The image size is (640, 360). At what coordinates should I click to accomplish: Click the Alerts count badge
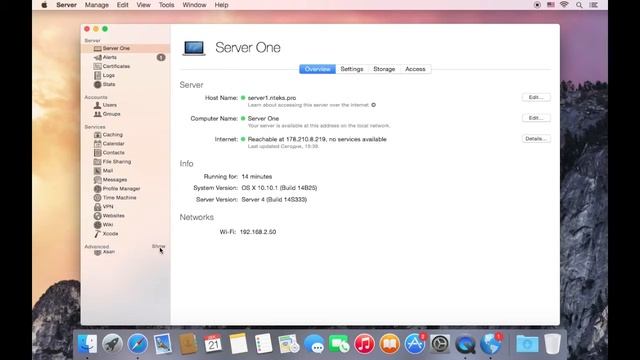tap(161, 58)
